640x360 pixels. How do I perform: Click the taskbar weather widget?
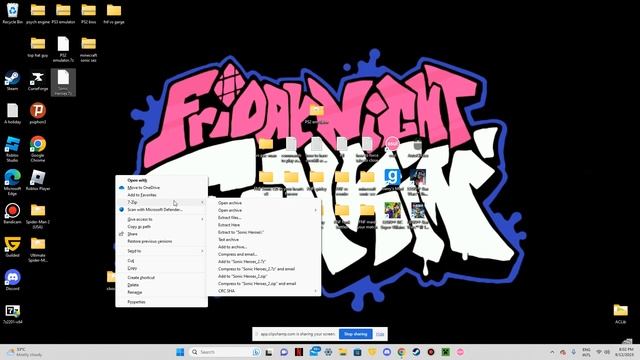point(24,352)
